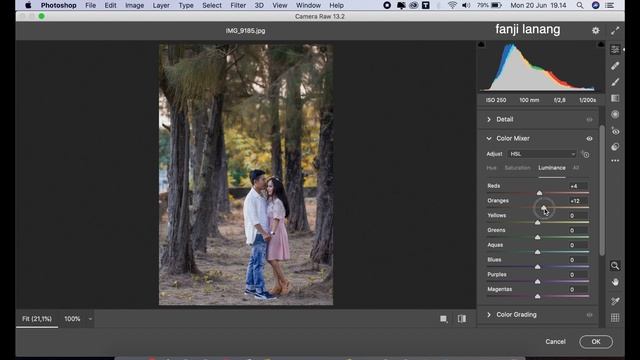Open more image settings three dots
The width and height of the screenshot is (640, 360).
(x=615, y=161)
